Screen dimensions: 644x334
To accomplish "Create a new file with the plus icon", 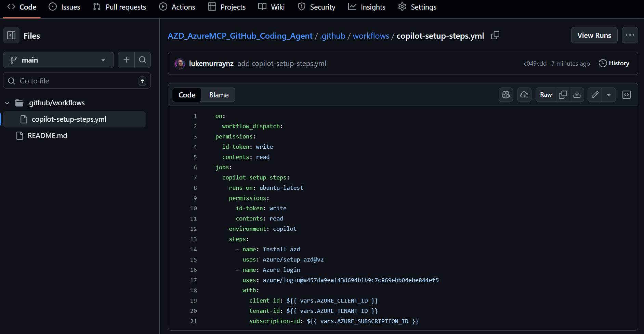I will (x=126, y=60).
